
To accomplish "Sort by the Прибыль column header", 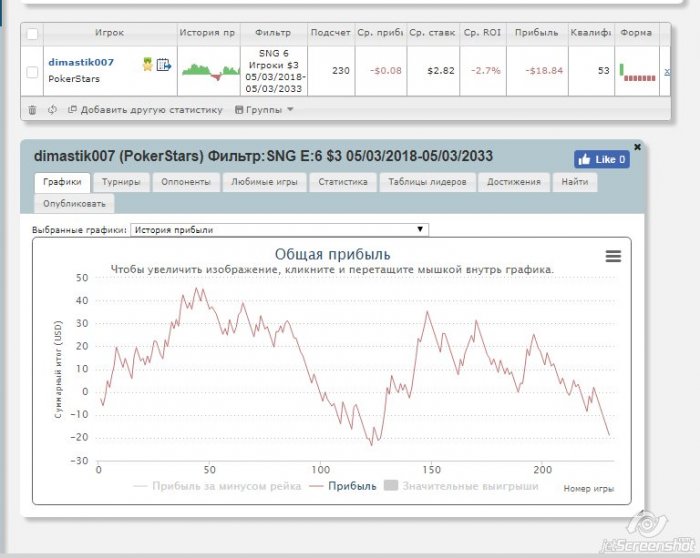I will point(537,33).
